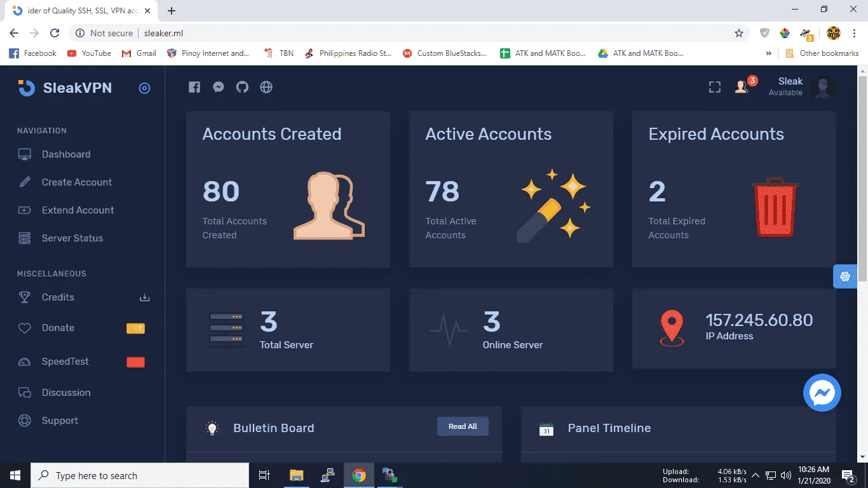Open a new browser tab
This screenshot has width=868, height=488.
pyautogui.click(x=172, y=11)
